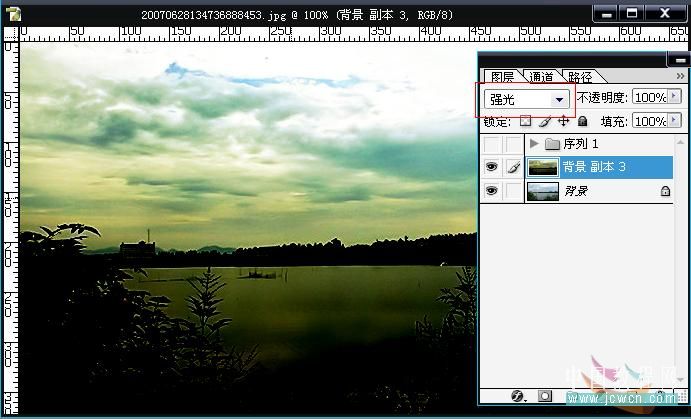Click ruler origin corner box

[x=11, y=33]
